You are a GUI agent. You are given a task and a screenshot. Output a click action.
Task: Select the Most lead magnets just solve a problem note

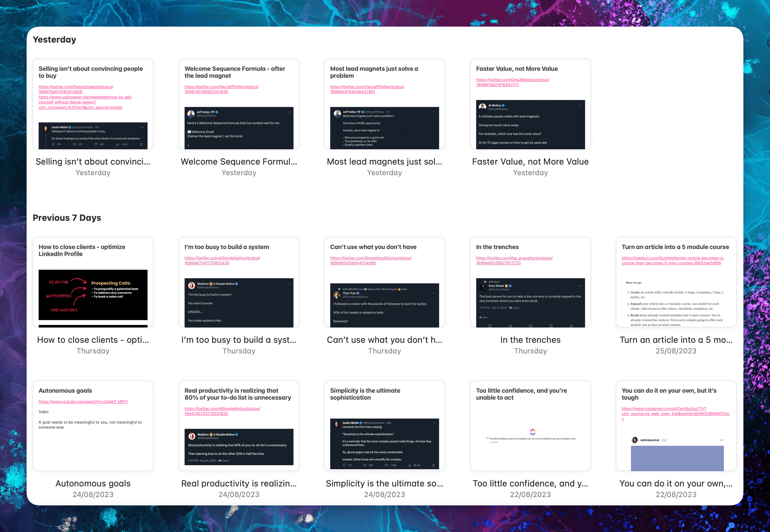384,104
